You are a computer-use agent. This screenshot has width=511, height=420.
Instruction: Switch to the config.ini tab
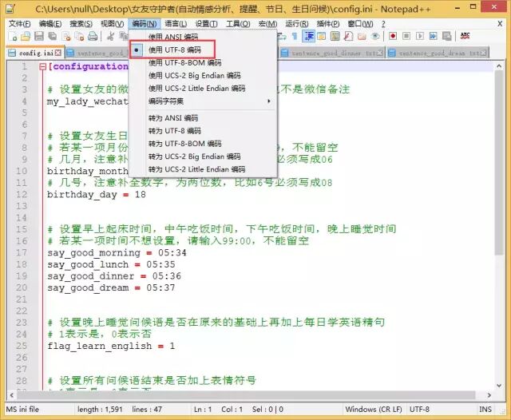[35, 53]
